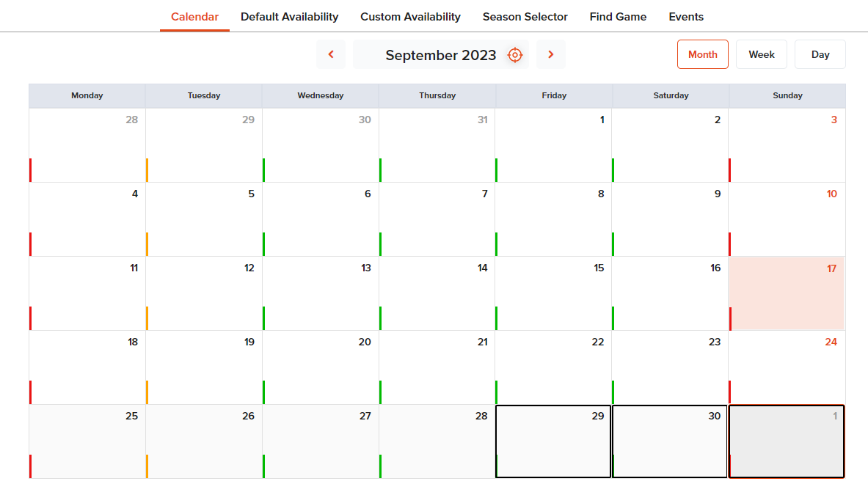The height and width of the screenshot is (495, 868).
Task: Select outlined September 30 cell
Action: [671, 441]
